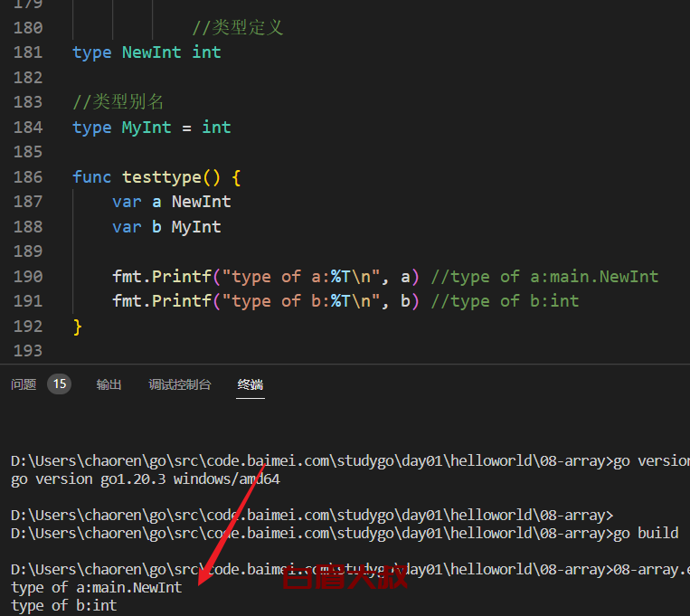Click line number 184 in gutter
Viewport: 690px width, 616px height.
pos(28,128)
